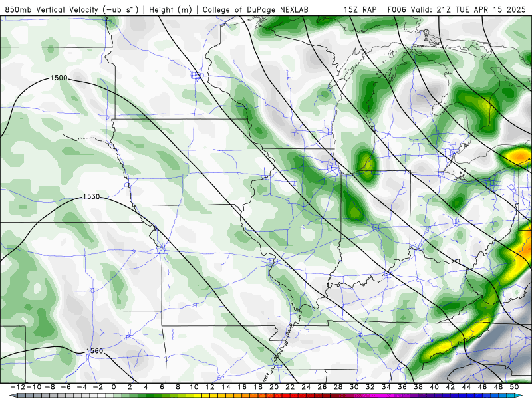Click the color scale label '50'
The image size is (532, 399).
pyautogui.click(x=514, y=387)
